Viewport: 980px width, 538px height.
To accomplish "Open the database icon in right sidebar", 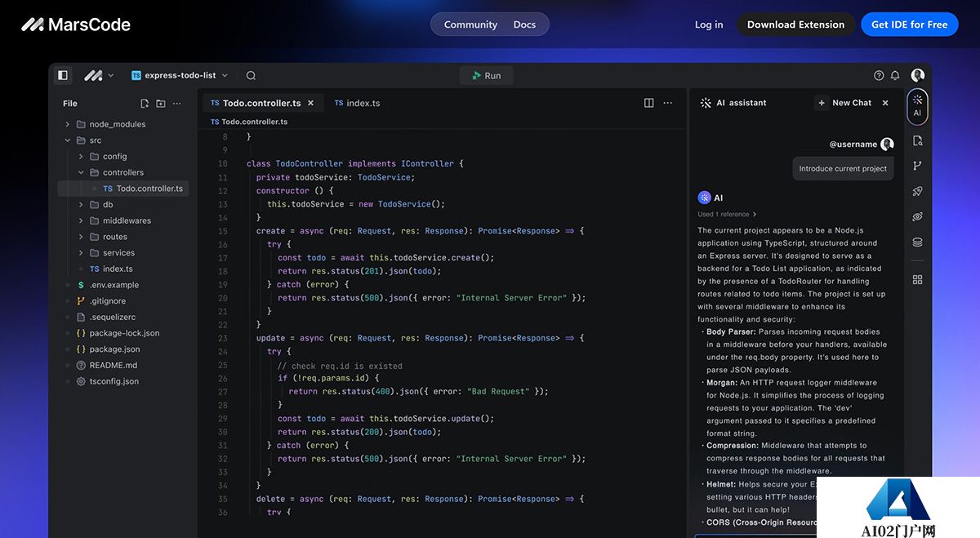I will point(917,242).
